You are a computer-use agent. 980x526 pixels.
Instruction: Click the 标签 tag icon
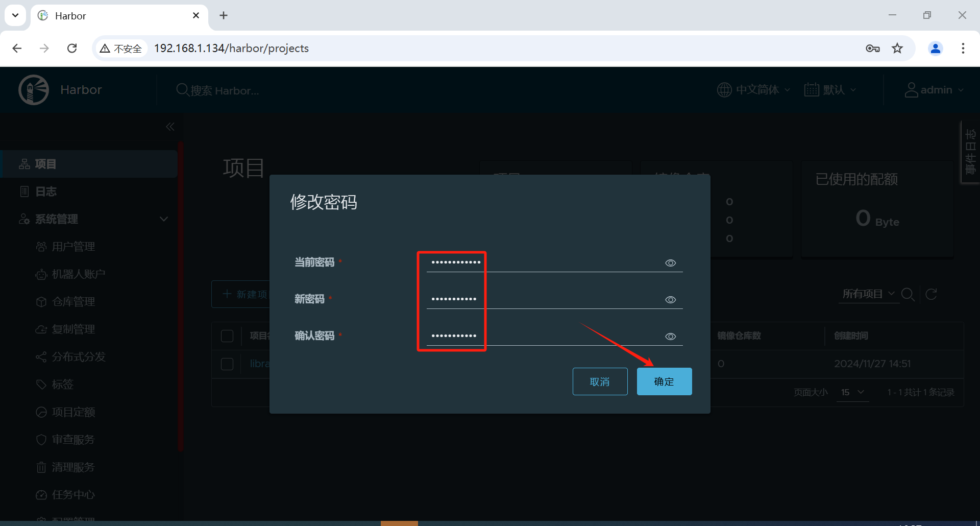coord(41,385)
